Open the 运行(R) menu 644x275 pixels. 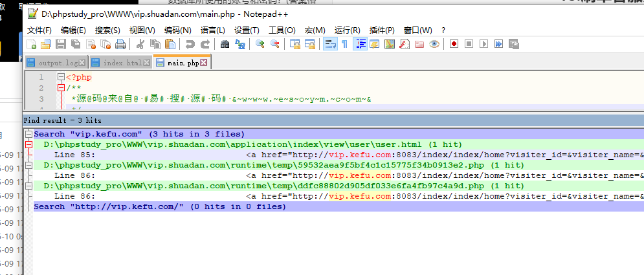tap(347, 30)
